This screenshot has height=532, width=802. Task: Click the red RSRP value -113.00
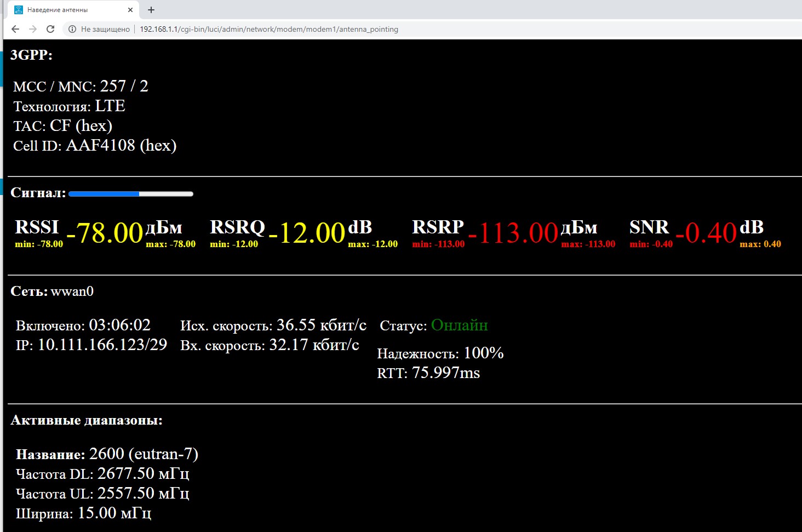[x=513, y=233]
